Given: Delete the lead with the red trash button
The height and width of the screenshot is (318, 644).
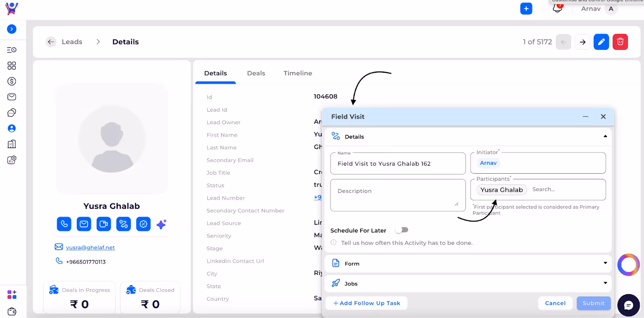Looking at the screenshot, I should pos(620,42).
